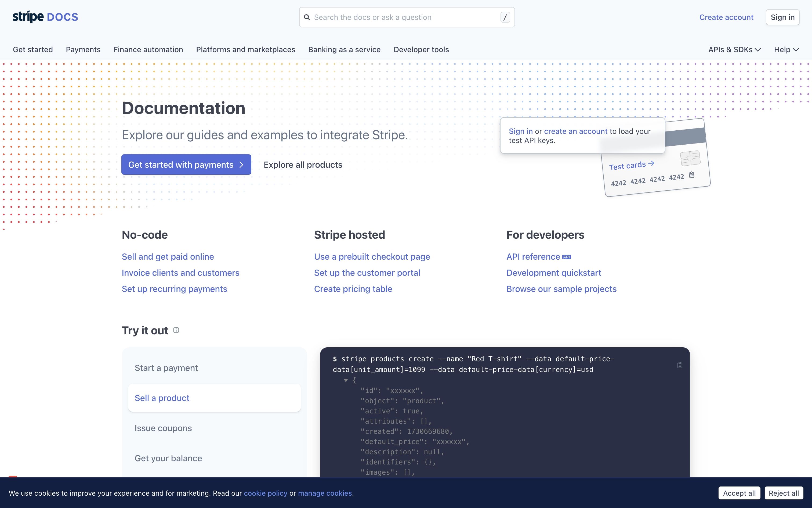Copy the test card number icon
812x508 pixels.
coord(691,175)
